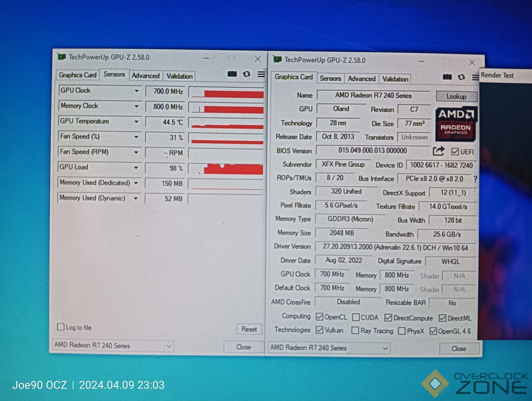
Task: Open the GPU Clock sensor dropdown
Action: pos(137,91)
